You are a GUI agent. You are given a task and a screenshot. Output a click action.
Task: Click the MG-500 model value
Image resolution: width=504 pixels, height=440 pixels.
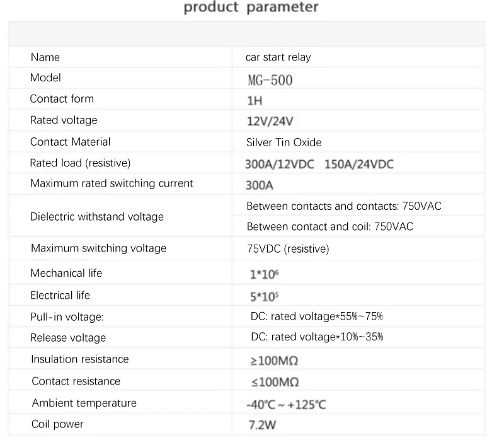(270, 80)
